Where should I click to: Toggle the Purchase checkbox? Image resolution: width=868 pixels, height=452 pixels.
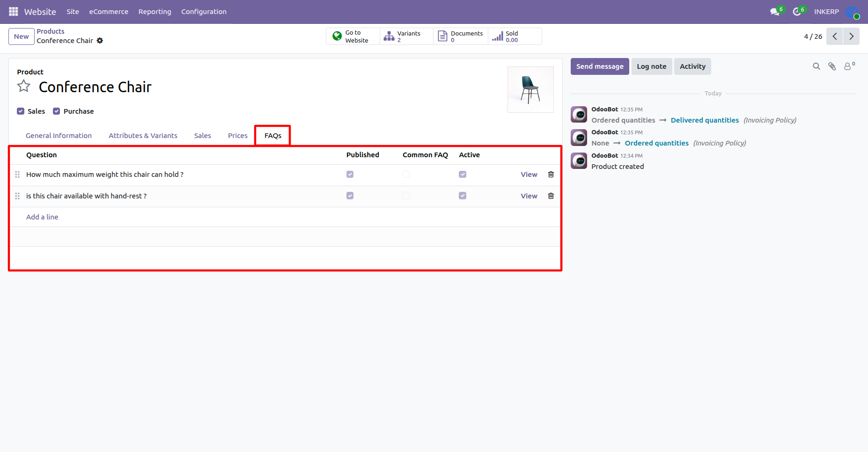coord(57,111)
